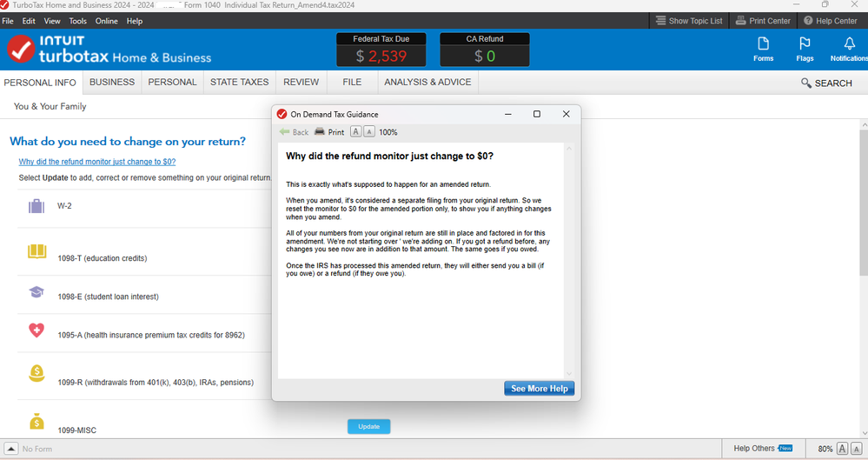Expand the No Form panel arrow
Viewport: 868px width, 460px height.
[x=11, y=449]
